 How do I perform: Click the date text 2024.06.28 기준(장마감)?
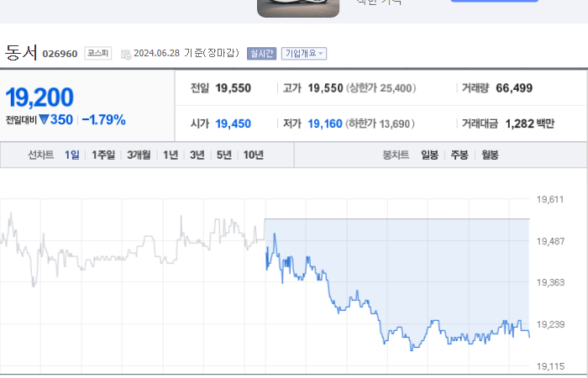186,53
